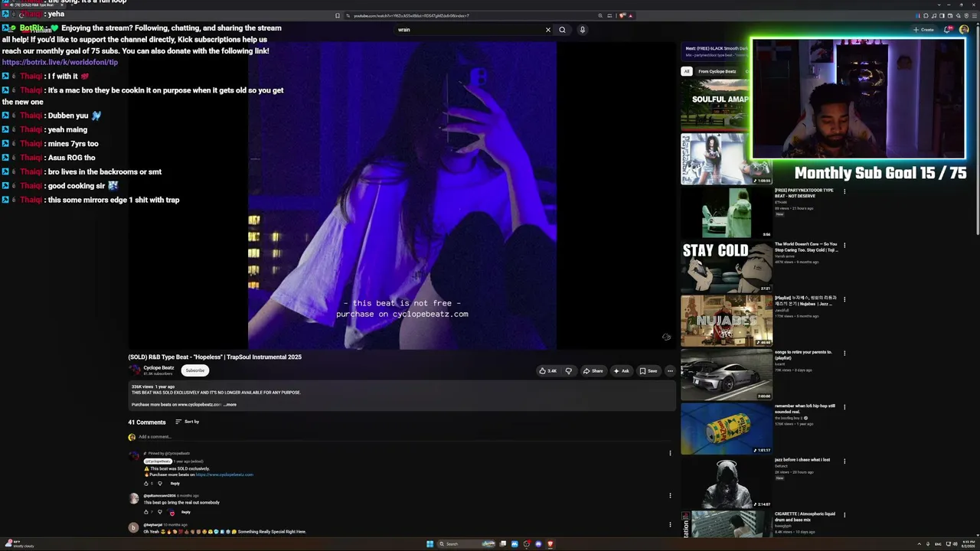Image resolution: width=980 pixels, height=551 pixels.
Task: Subscribe to Cyclope Beatz
Action: (x=195, y=370)
